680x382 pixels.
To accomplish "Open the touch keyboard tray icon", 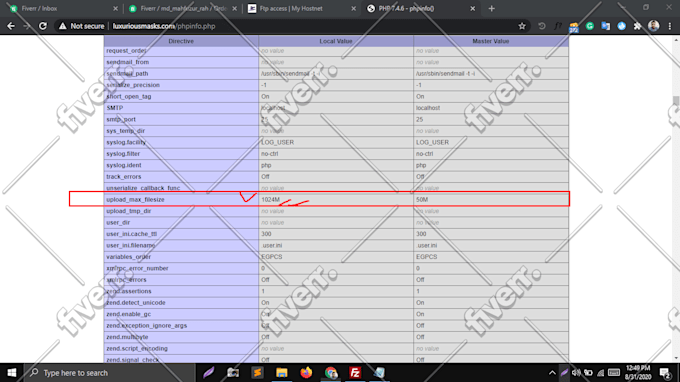I will tap(614, 372).
